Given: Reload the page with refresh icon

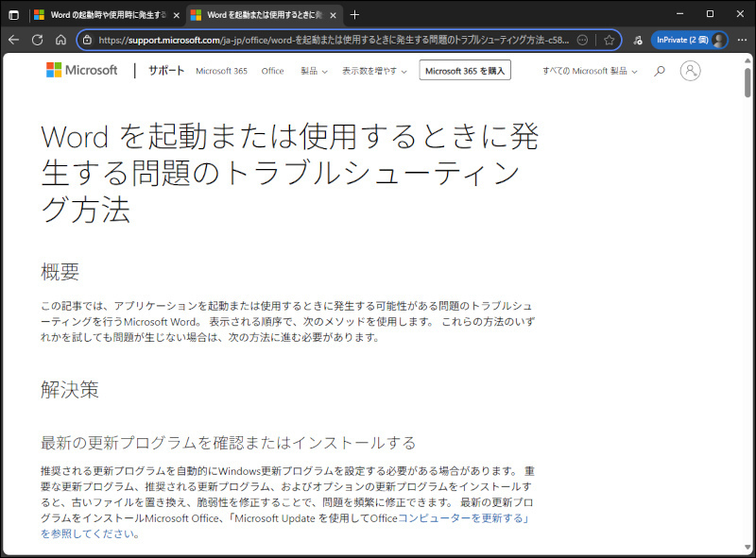Looking at the screenshot, I should point(37,40).
